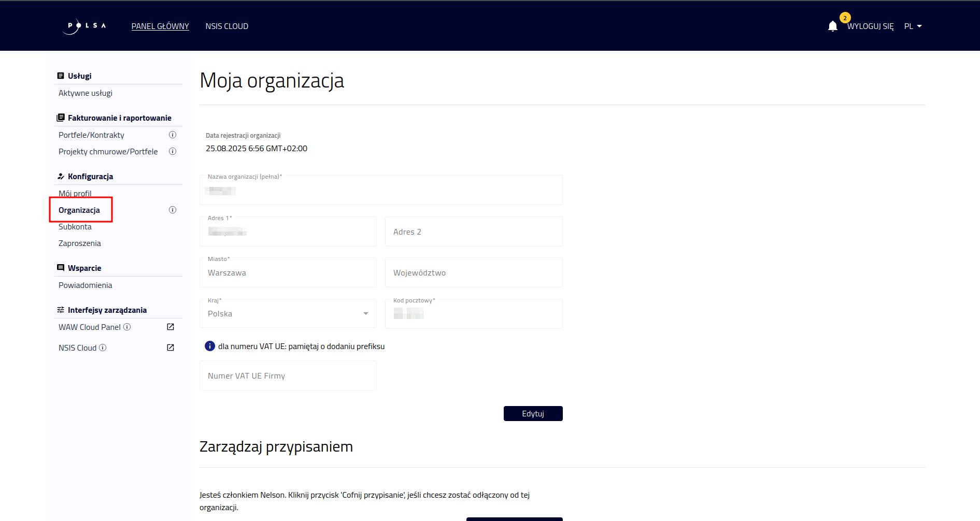Open WAW Cloud Panel via its external link icon
The image size is (980, 521).
[170, 327]
